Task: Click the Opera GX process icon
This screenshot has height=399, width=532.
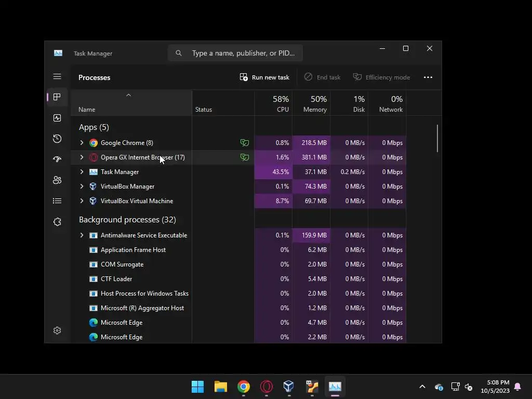Action: 94,157
